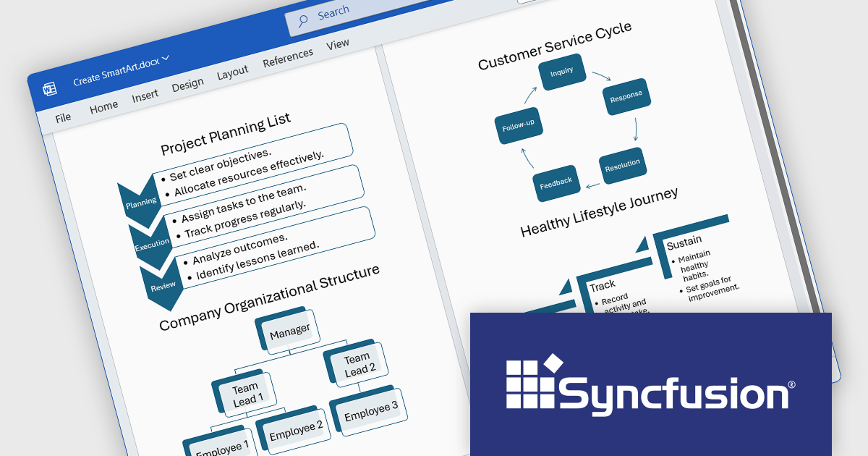This screenshot has width=868, height=456.
Task: Click the text 'Analyze outcomes.'
Action: coord(240,248)
